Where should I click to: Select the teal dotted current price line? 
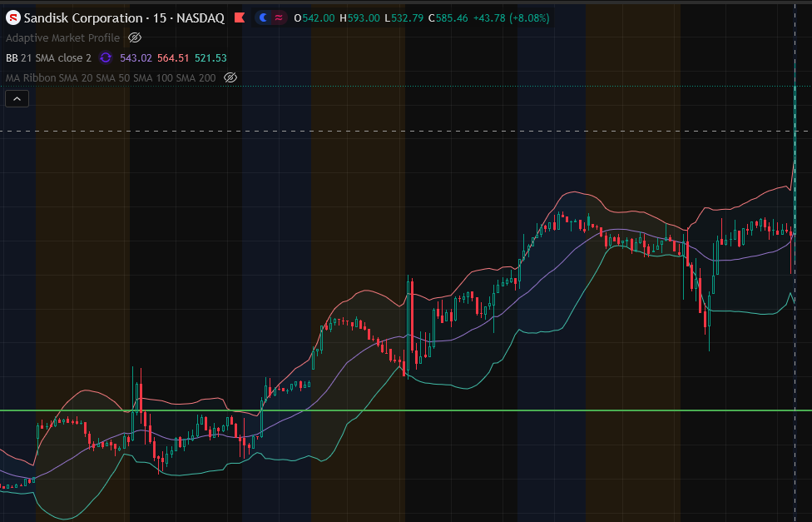click(x=406, y=86)
